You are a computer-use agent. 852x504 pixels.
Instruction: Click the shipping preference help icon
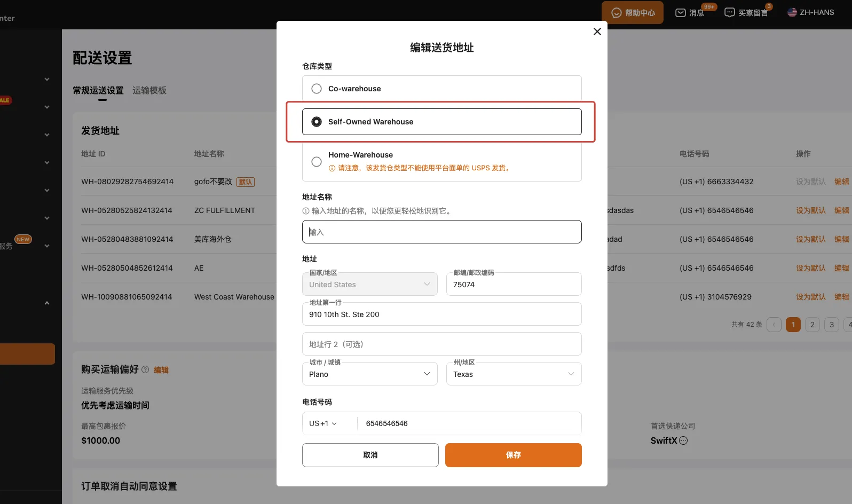(145, 369)
